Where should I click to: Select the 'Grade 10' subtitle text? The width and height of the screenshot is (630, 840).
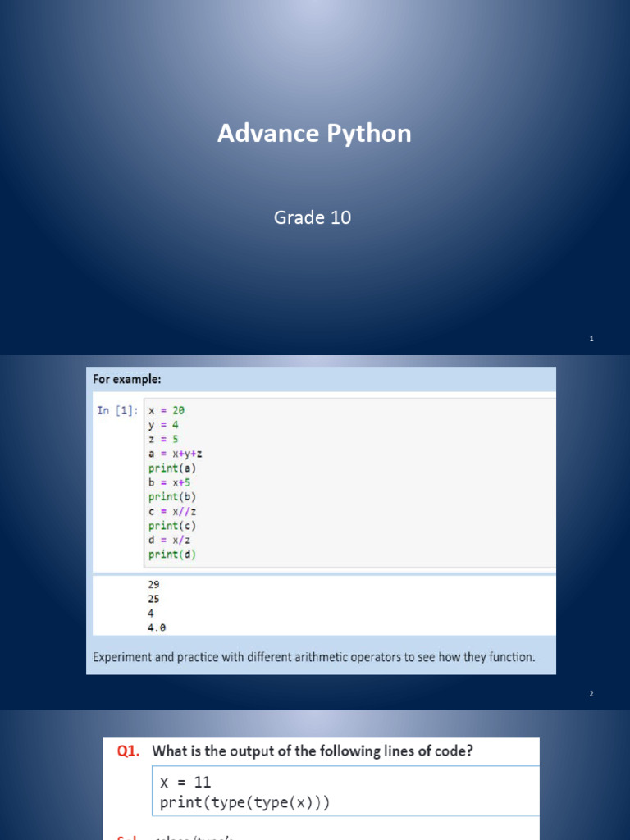tap(312, 217)
